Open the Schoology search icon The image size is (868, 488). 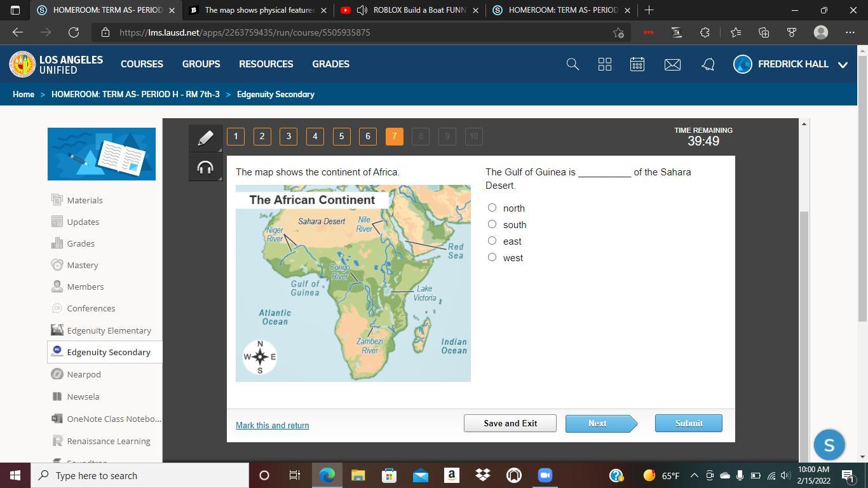point(573,64)
